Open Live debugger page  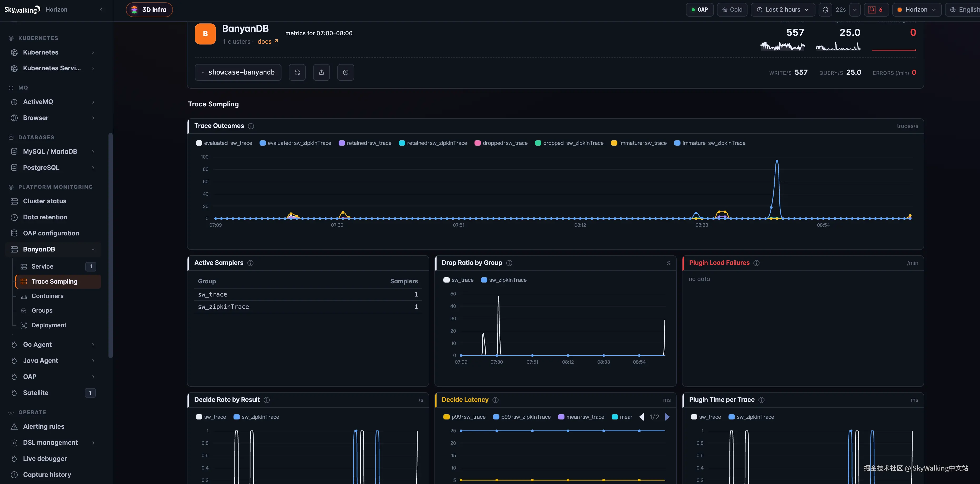[53, 459]
